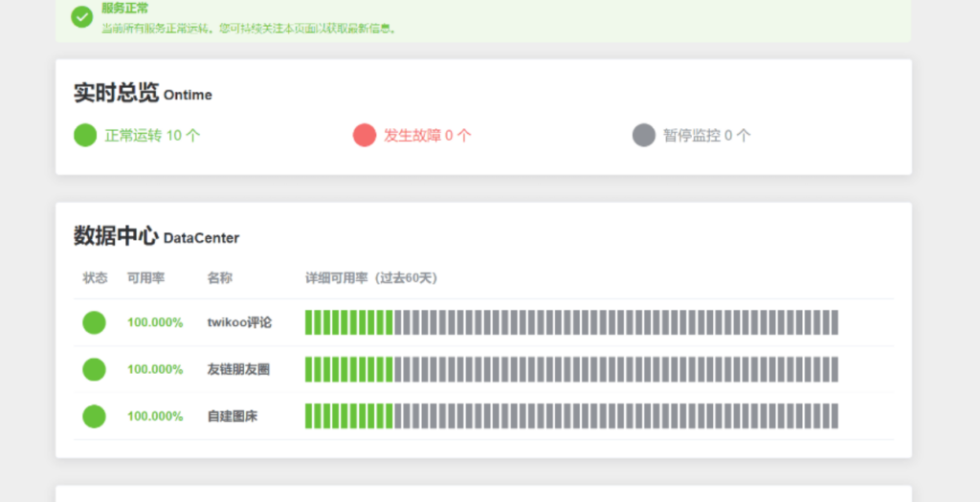The image size is (980, 502).
Task: Click the last gray uptime bar for 自建图床
Action: tap(835, 416)
